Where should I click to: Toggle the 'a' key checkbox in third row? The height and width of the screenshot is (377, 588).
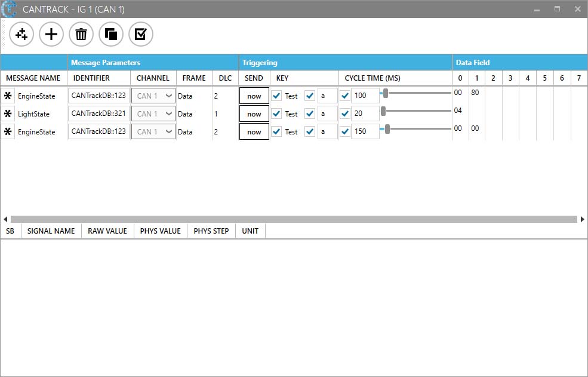point(310,132)
